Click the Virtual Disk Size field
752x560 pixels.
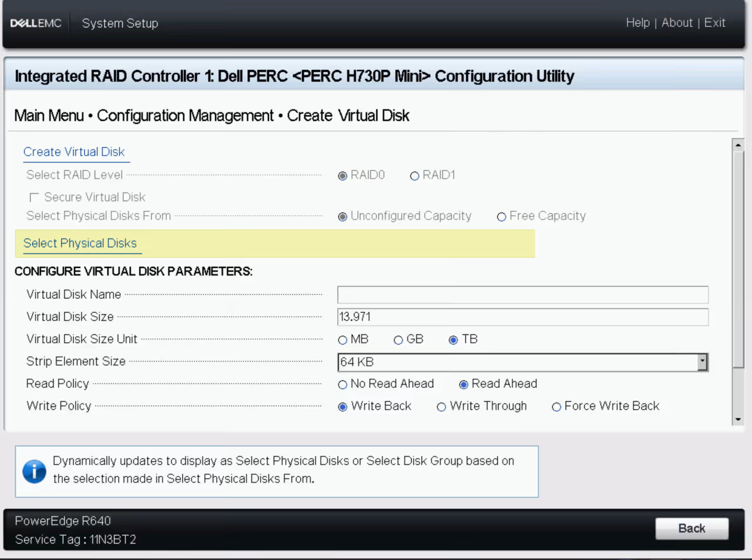point(523,317)
